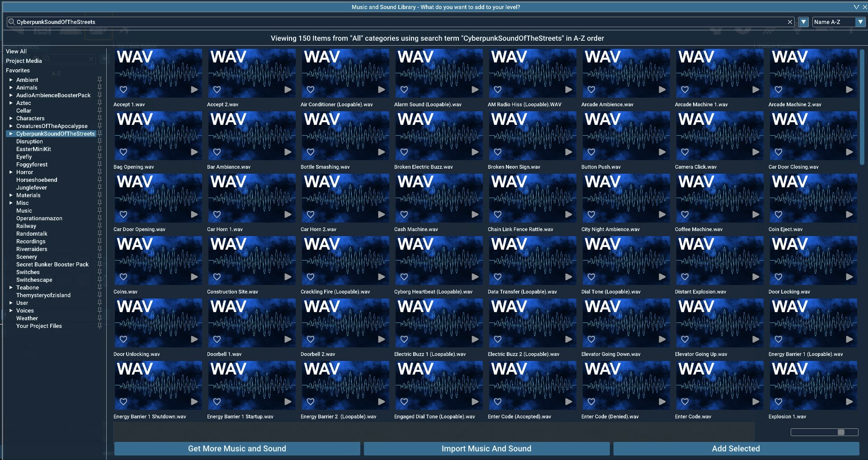Select View All in the sidebar
Screen dimensions: 868x460
pyautogui.click(x=16, y=51)
